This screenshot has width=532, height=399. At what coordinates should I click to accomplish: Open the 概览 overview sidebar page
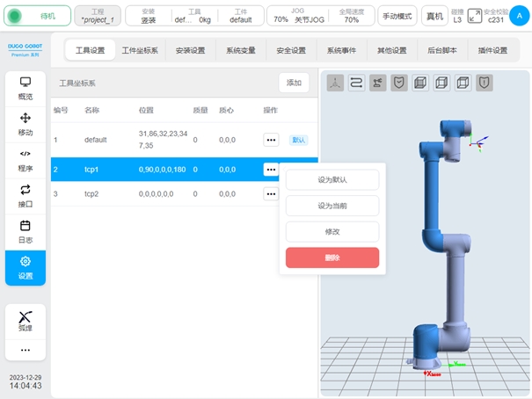[26, 89]
